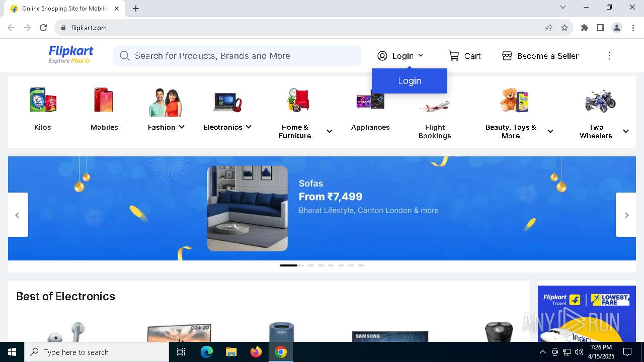644x362 pixels.
Task: Open the Appliances category icon
Action: [x=370, y=100]
